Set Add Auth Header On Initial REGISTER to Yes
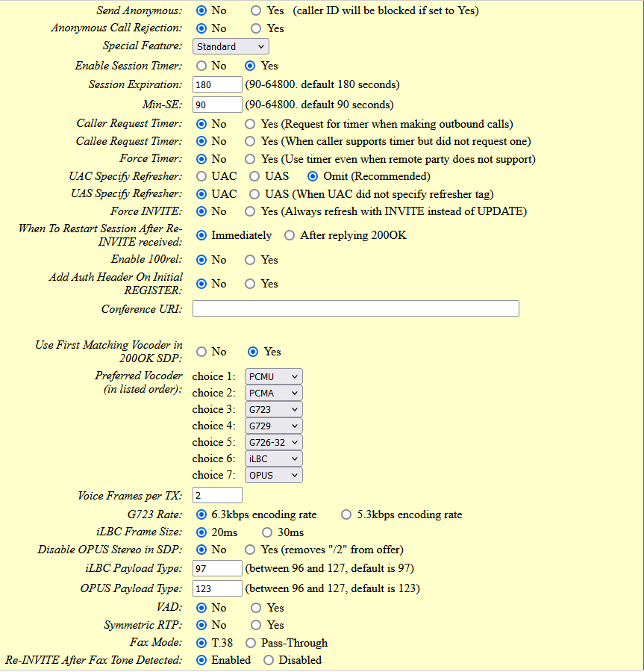Viewport: 644px width, 672px height. [x=250, y=284]
